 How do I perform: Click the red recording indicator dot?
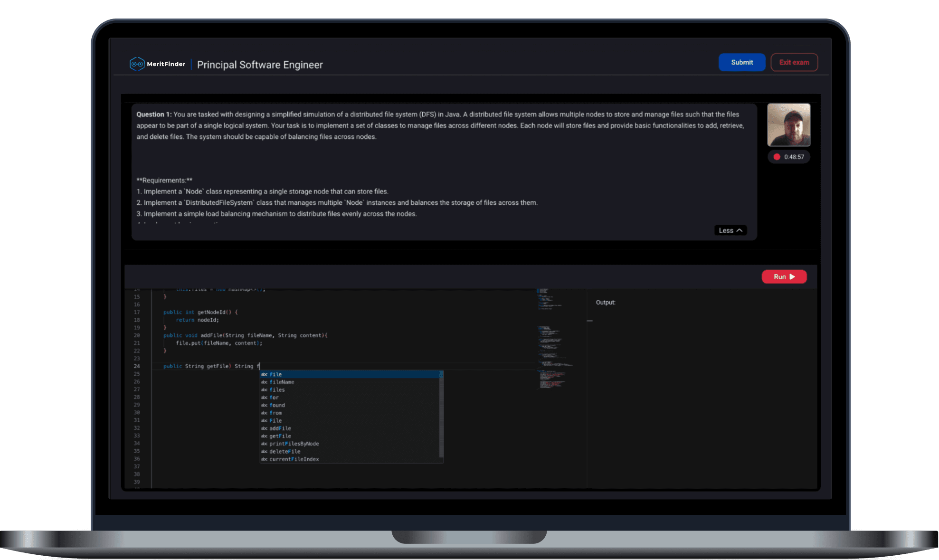click(x=777, y=157)
